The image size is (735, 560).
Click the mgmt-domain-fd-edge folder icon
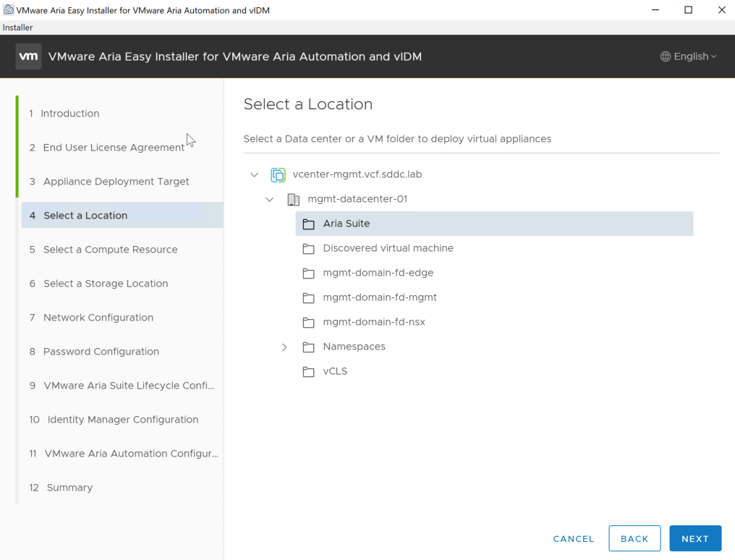[x=309, y=273]
